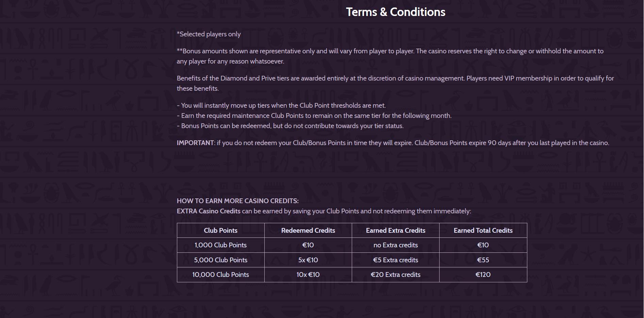The height and width of the screenshot is (318, 644).
Task: Click the bold IMPORTANT label
Action: click(x=195, y=143)
